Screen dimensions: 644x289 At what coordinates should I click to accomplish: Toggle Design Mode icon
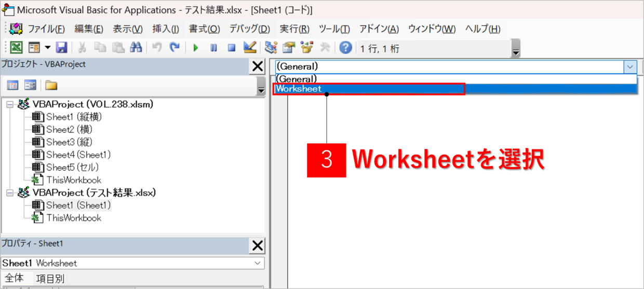click(x=250, y=48)
